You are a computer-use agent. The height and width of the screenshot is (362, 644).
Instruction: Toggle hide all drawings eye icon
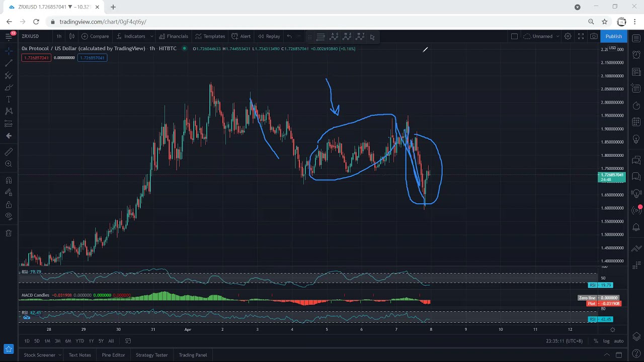[x=9, y=216]
